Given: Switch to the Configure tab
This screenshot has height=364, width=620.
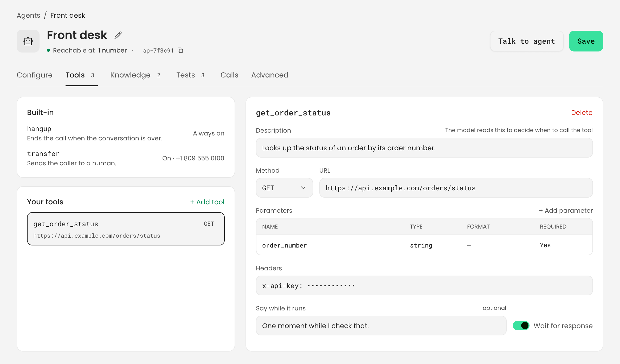Looking at the screenshot, I should [35, 75].
